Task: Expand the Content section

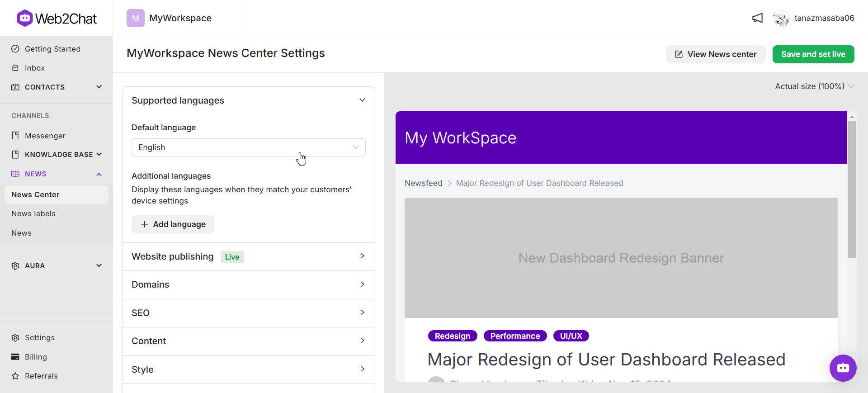Action: [249, 341]
